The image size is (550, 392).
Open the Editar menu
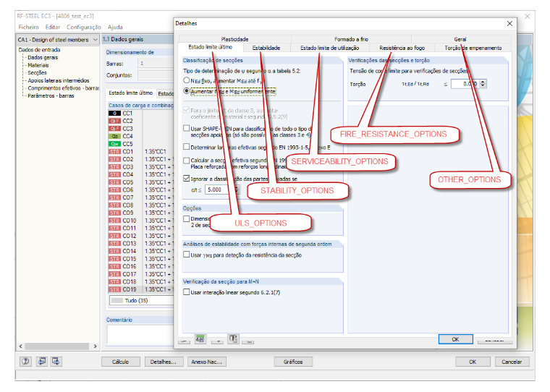tap(53, 27)
